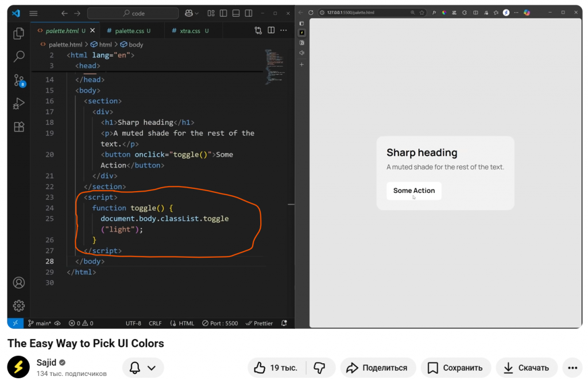Viewport: 588px width, 380px height.
Task: Toggle the bottom panel layout button
Action: click(x=236, y=13)
